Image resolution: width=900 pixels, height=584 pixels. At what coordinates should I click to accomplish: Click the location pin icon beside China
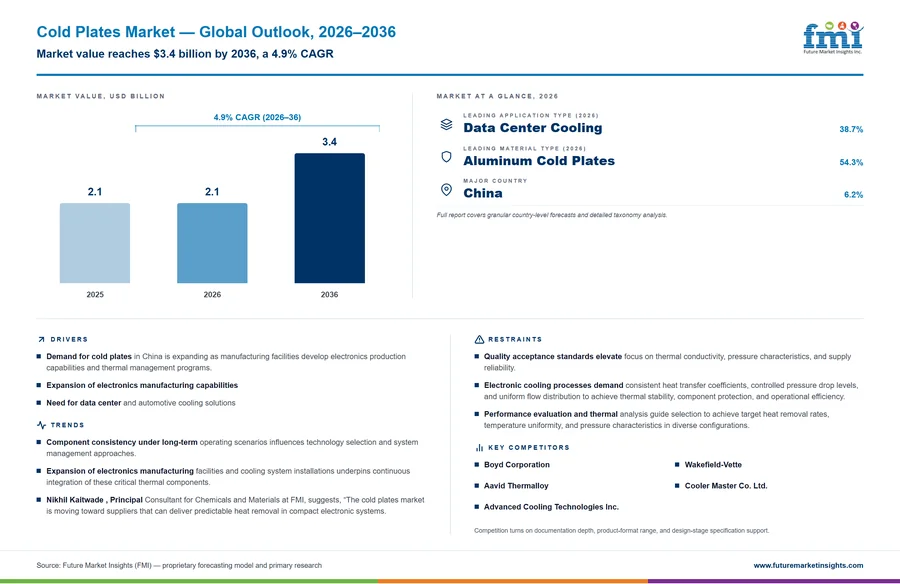coord(447,189)
